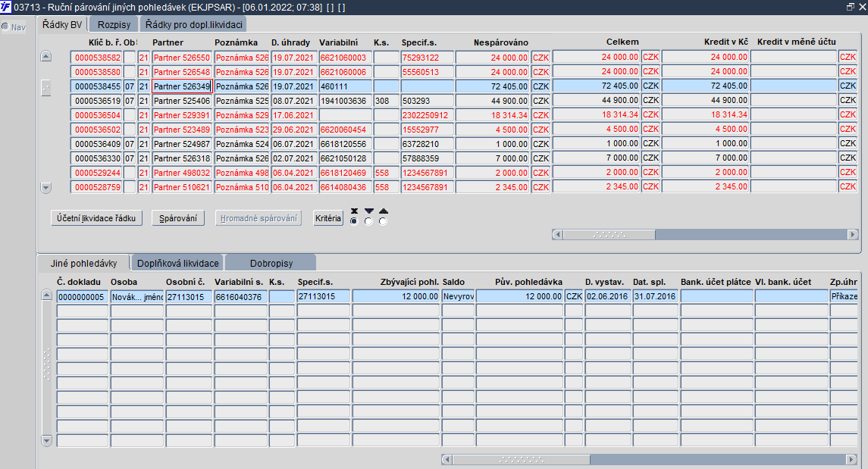Click the scroll-down arrow of the Jiné pohledávky list
The image size is (868, 469).
tap(46, 441)
